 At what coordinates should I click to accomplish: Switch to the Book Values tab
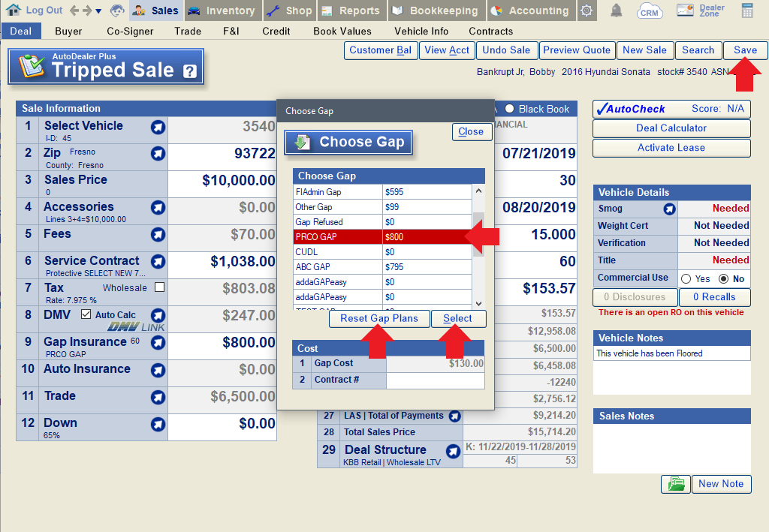tap(342, 32)
